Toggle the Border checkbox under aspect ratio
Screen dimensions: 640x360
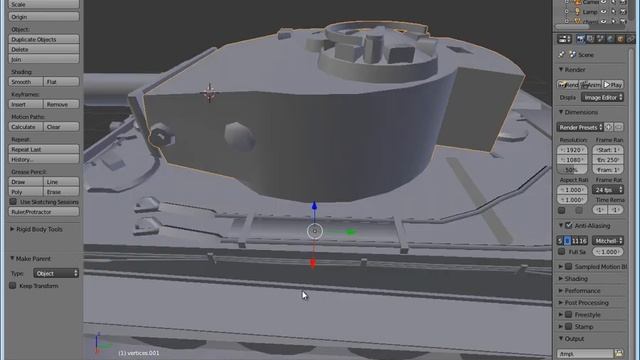pyautogui.click(x=562, y=210)
